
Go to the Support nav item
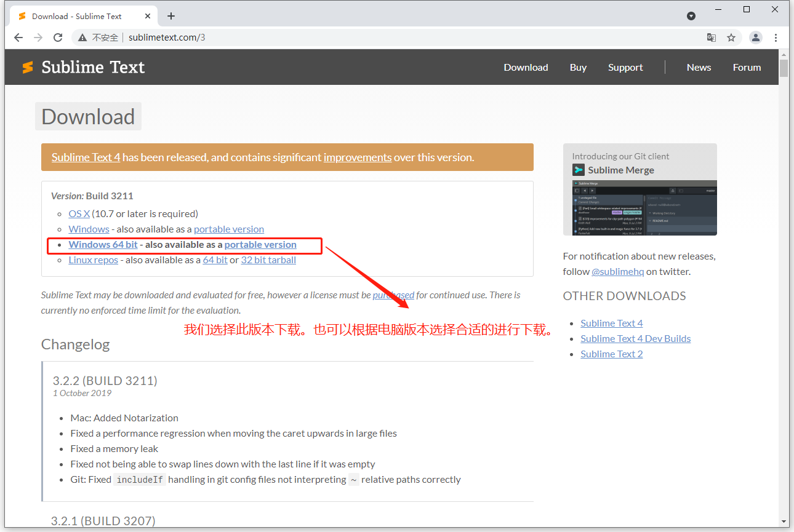click(625, 68)
